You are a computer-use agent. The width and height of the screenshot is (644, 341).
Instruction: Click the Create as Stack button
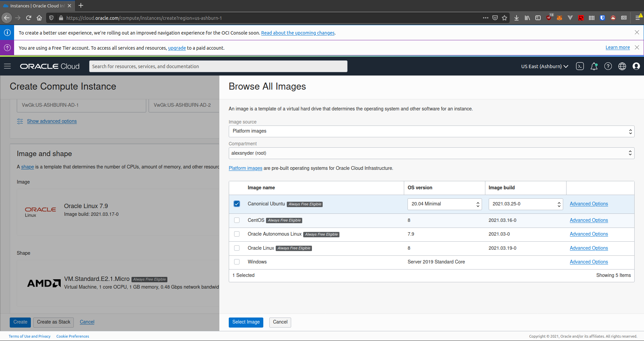54,322
